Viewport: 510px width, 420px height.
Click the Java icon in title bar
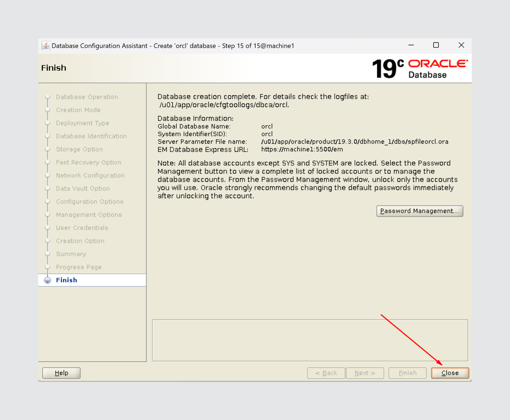[46, 45]
